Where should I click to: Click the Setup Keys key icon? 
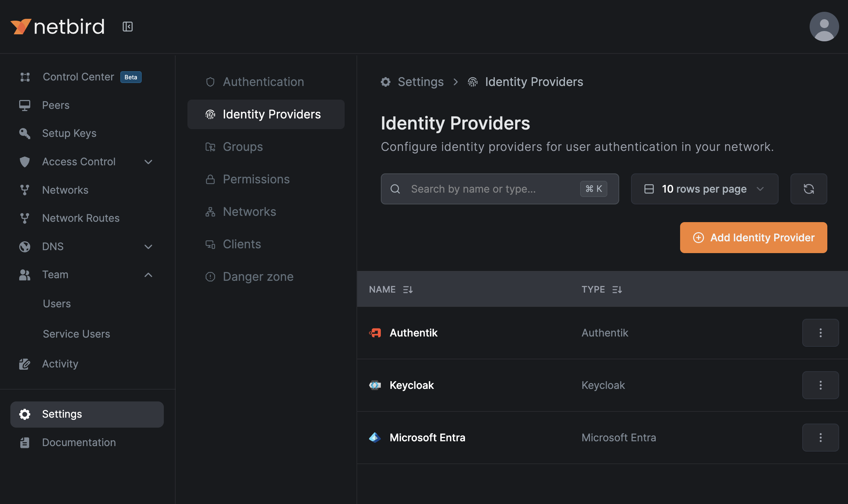[x=24, y=133]
